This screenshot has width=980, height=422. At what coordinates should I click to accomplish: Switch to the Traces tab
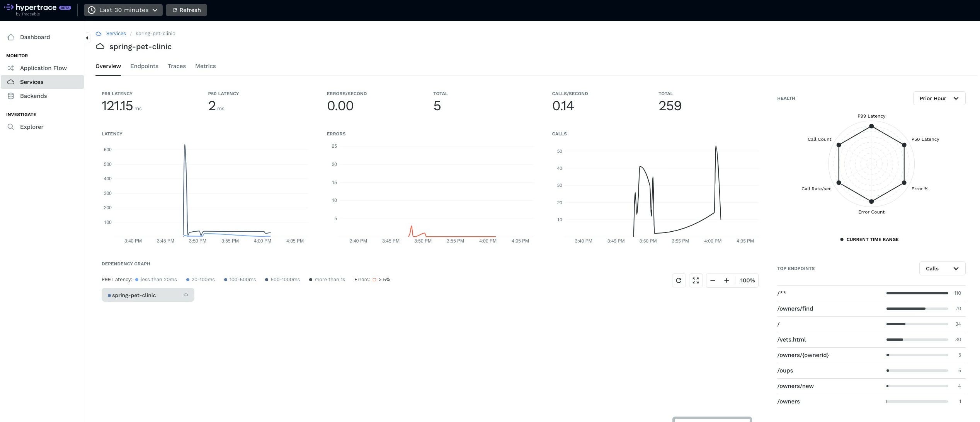pyautogui.click(x=177, y=66)
